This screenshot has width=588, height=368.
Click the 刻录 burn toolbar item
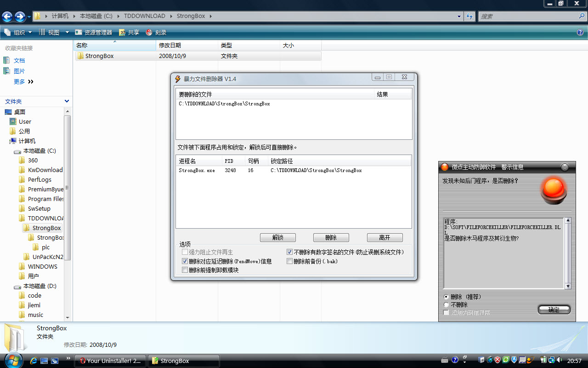[x=156, y=32]
